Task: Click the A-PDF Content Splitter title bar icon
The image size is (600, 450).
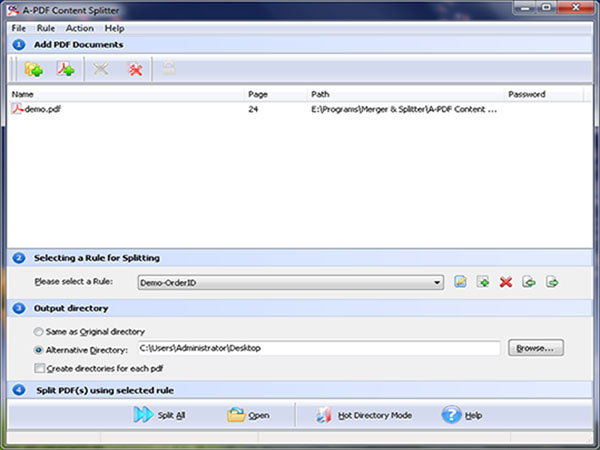Action: click(13, 10)
